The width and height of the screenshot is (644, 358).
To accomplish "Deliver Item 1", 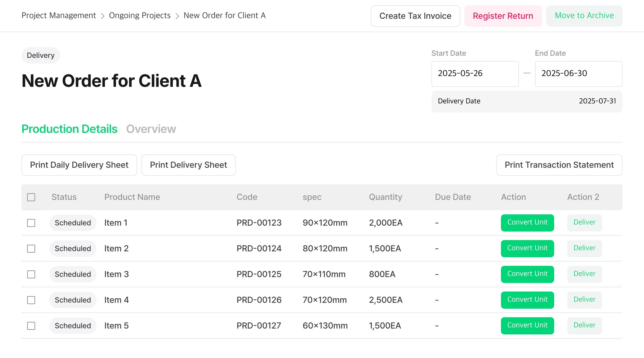I will pyautogui.click(x=584, y=223).
